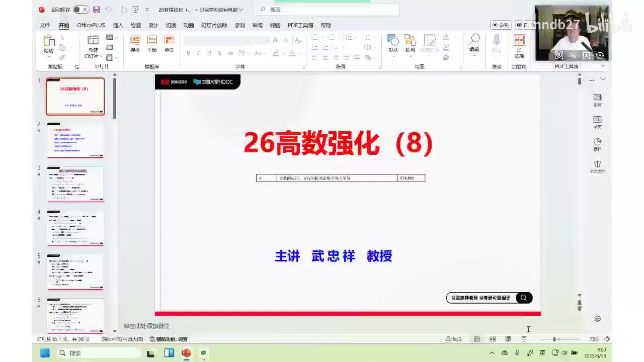Viewport: 644px width, 362px height.
Task: Toggle Notes (备注) pane in status bar
Action: pyautogui.click(x=453, y=339)
